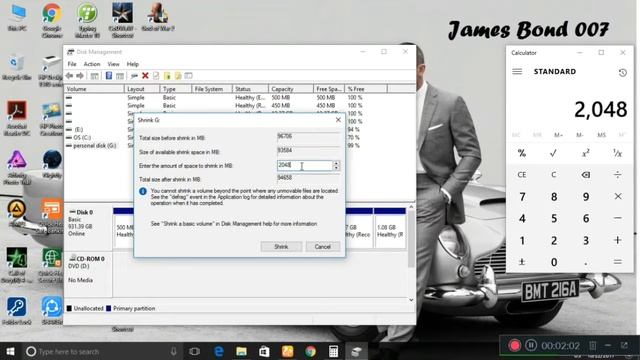The image size is (640, 360).
Task: Open Calculator from the taskbar
Action: click(x=333, y=351)
